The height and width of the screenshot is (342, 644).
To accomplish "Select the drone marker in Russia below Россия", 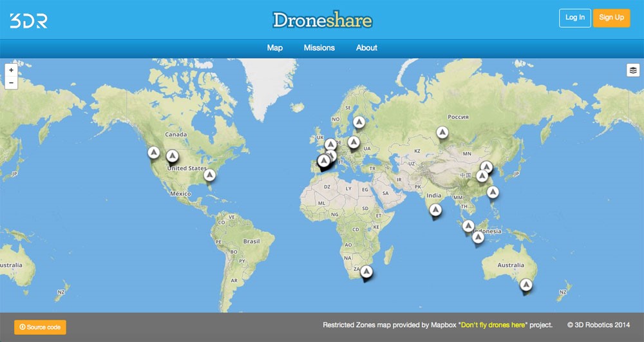I will click(442, 132).
